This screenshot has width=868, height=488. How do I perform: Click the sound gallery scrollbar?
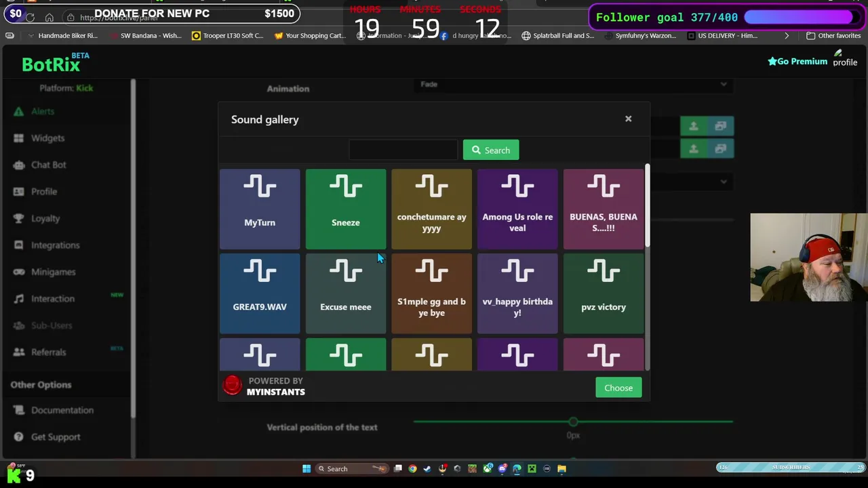pos(648,207)
